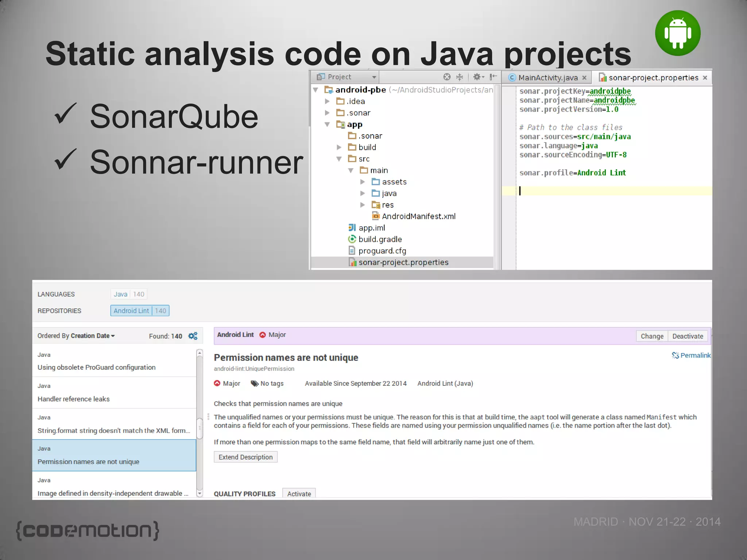This screenshot has height=560, width=747.
Task: Click the app.iml file icon
Action: [352, 228]
